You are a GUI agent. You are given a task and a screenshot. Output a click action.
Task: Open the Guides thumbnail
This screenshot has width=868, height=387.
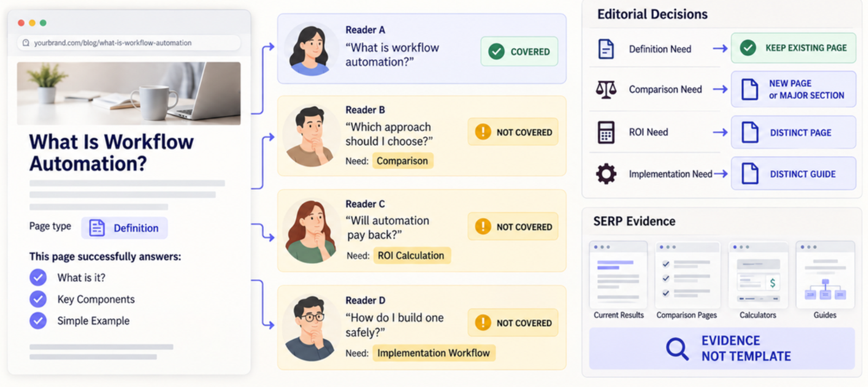click(825, 275)
